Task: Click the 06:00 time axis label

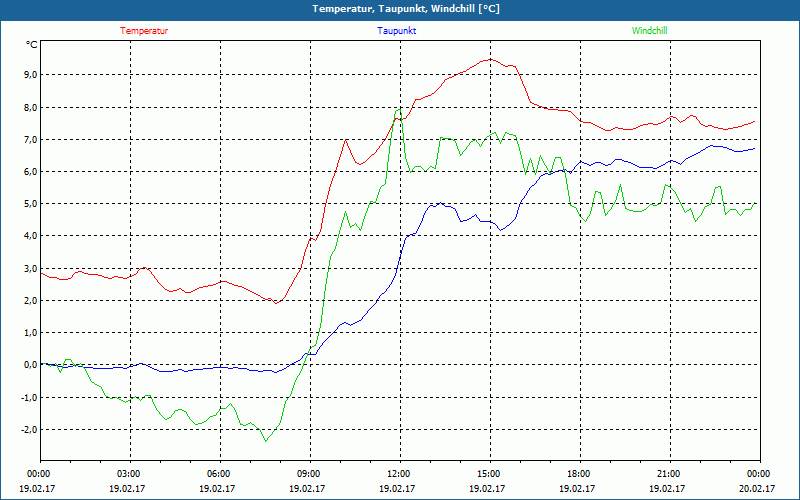Action: [x=220, y=474]
